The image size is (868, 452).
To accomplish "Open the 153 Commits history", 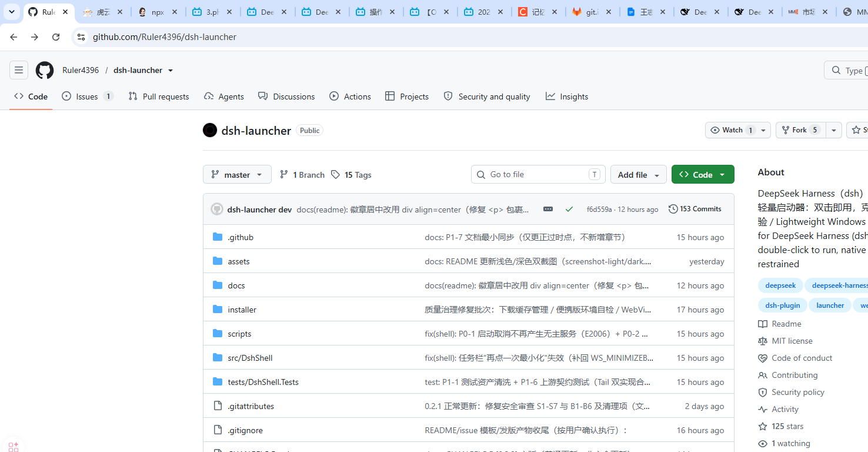I will pos(695,209).
